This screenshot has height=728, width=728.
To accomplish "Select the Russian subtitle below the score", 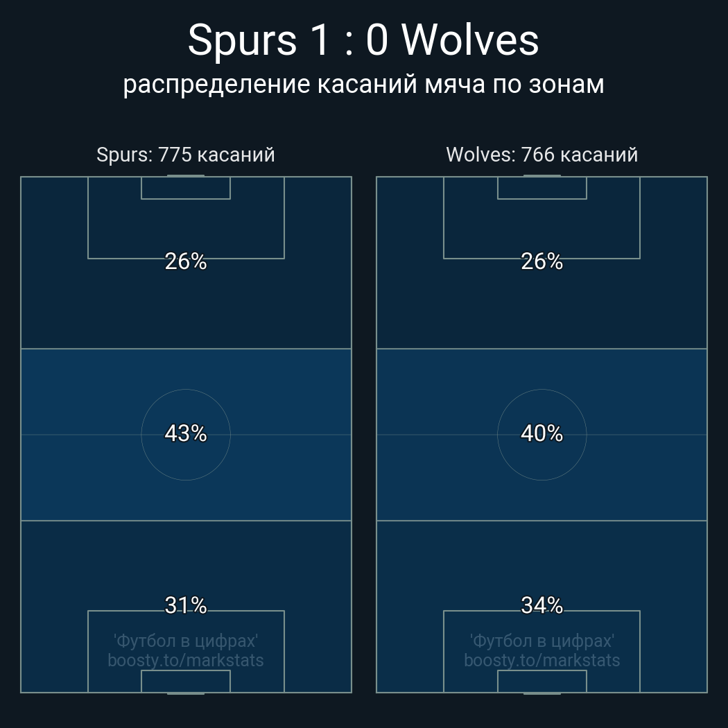I will 363,85.
